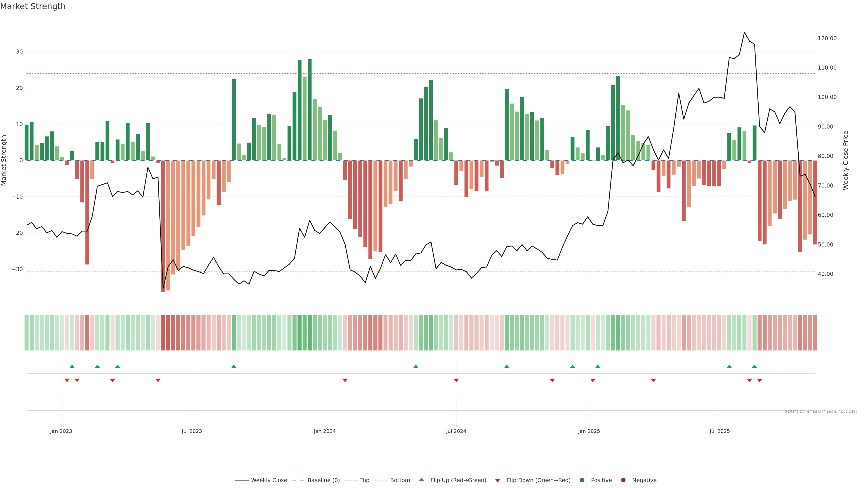Viewport: 868px width, 488px height.
Task: Click the red Flip Down legend triangle
Action: point(498,481)
